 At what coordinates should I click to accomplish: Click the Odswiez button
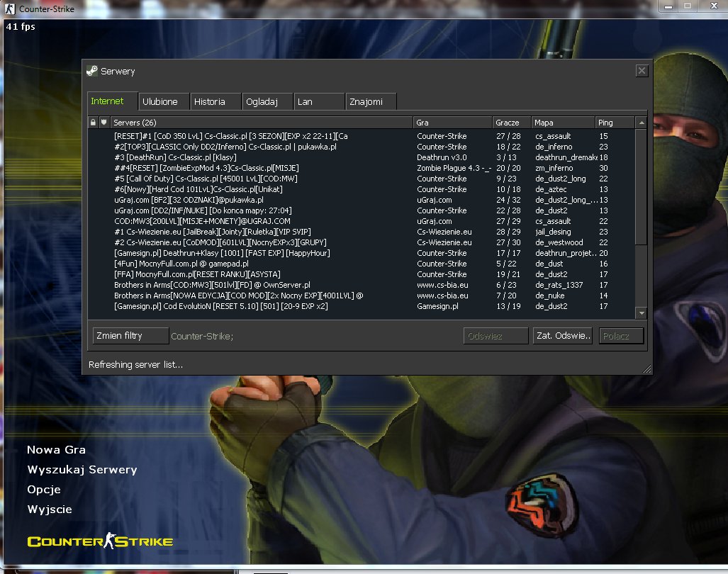pos(495,336)
